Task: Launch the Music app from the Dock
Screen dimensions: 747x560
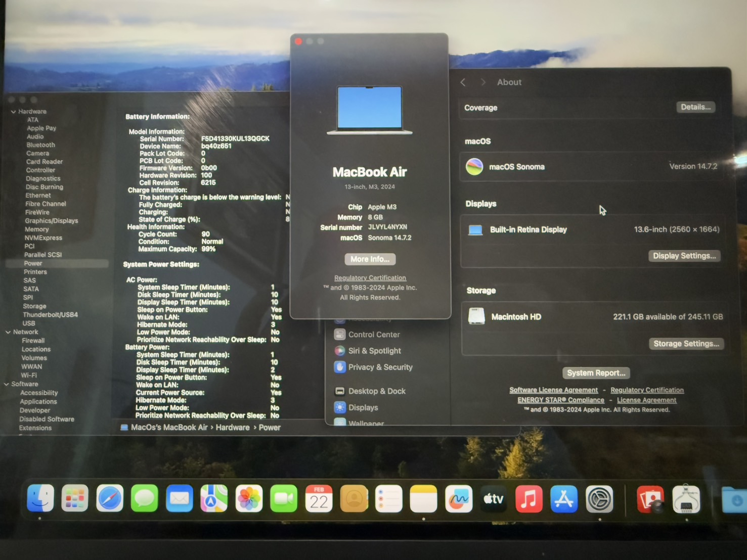Action: pyautogui.click(x=529, y=498)
